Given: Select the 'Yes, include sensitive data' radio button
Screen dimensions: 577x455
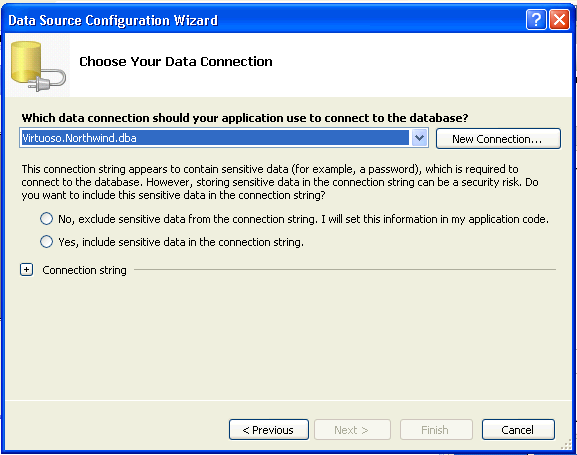Looking at the screenshot, I should point(46,242).
